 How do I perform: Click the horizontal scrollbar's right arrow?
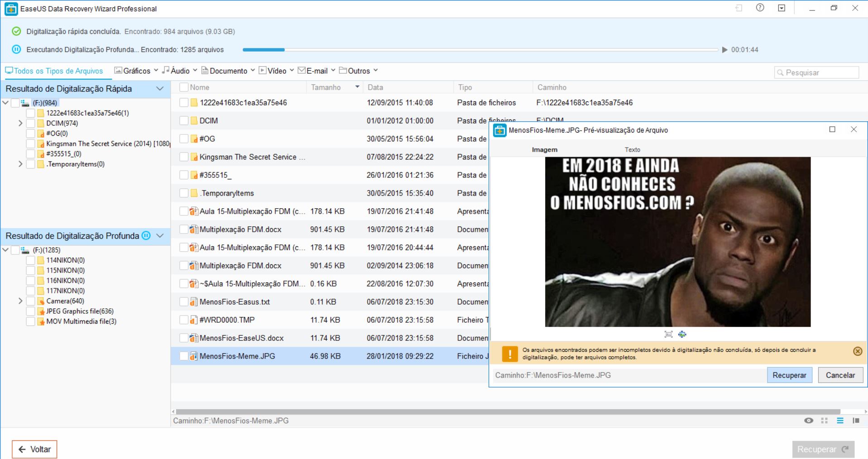(865, 412)
